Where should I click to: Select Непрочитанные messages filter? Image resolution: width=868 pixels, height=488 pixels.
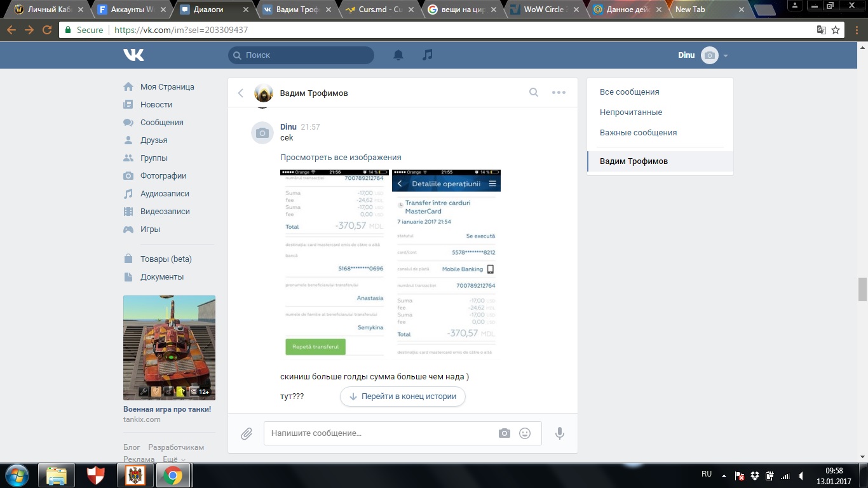630,112
